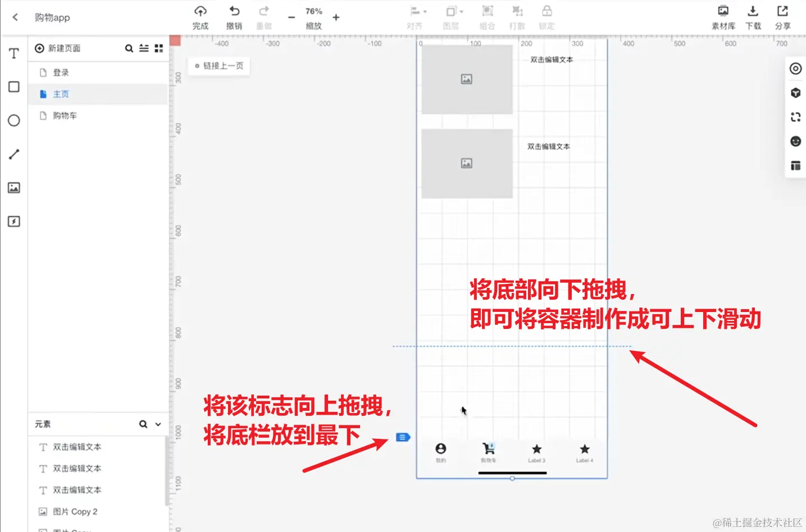This screenshot has width=806, height=532.
Task: Toggle the 锁定 lock control
Action: pyautogui.click(x=547, y=17)
